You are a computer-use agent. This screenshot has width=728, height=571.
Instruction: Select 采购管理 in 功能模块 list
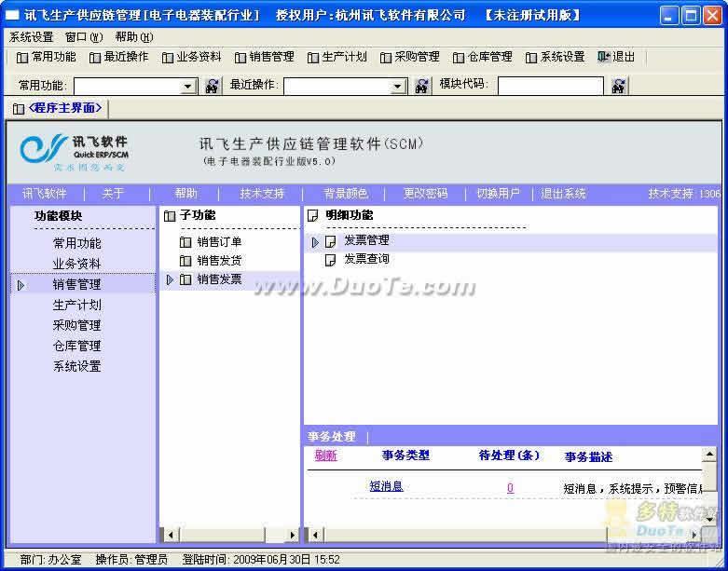tap(77, 325)
